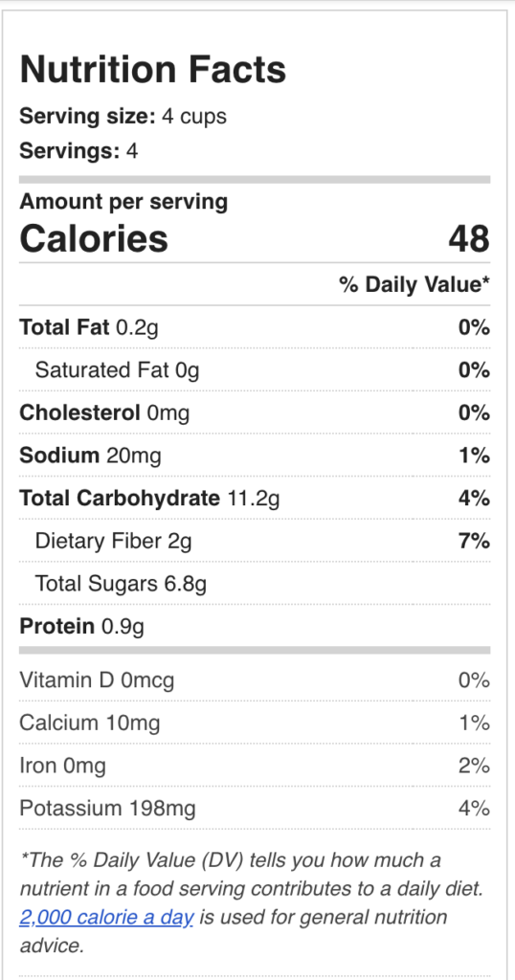Click the % Daily Value* header
Screen dimensions: 515x980
coord(414,284)
